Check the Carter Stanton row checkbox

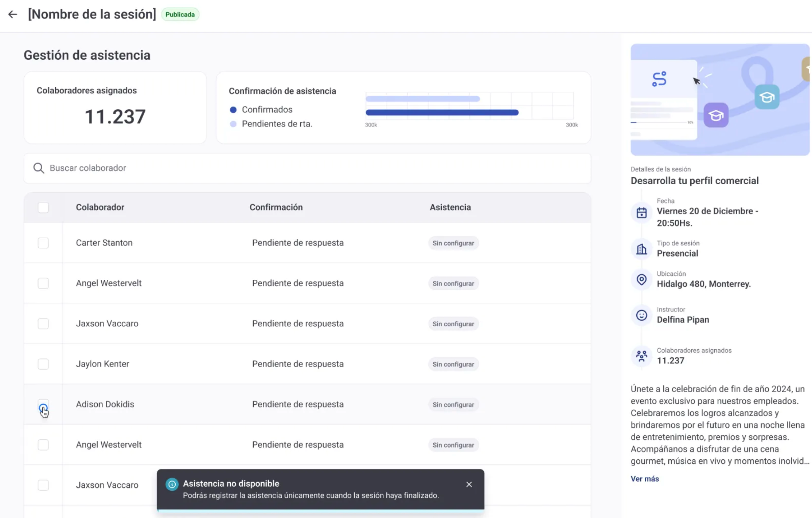(43, 243)
